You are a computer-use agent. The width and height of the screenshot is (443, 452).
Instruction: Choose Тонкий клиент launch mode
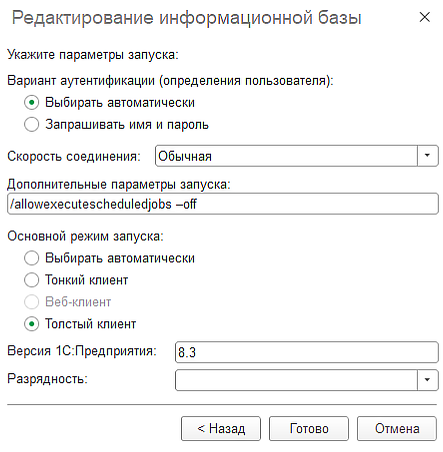coord(32,280)
